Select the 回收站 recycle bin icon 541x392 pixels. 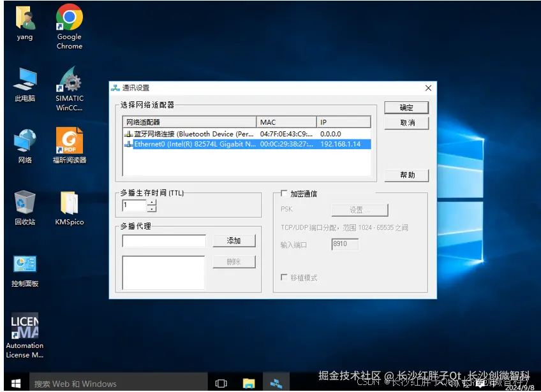[x=25, y=208]
